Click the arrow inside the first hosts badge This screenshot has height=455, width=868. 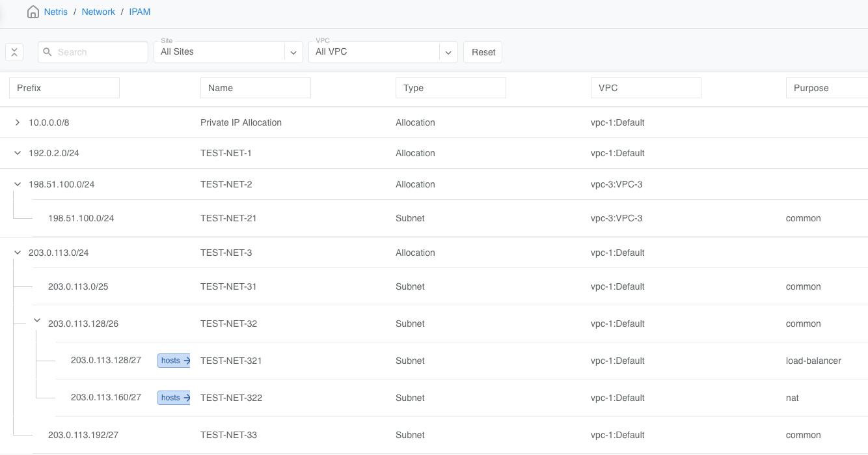[185, 360]
